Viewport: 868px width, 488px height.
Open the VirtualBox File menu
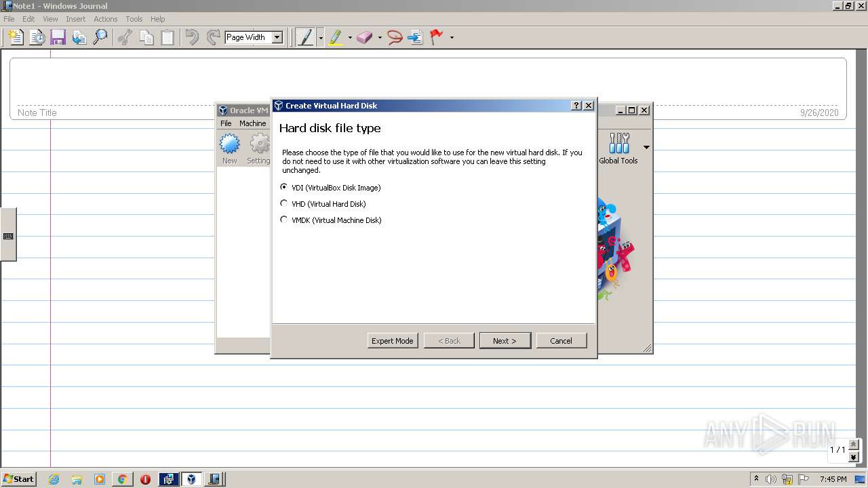click(x=226, y=123)
